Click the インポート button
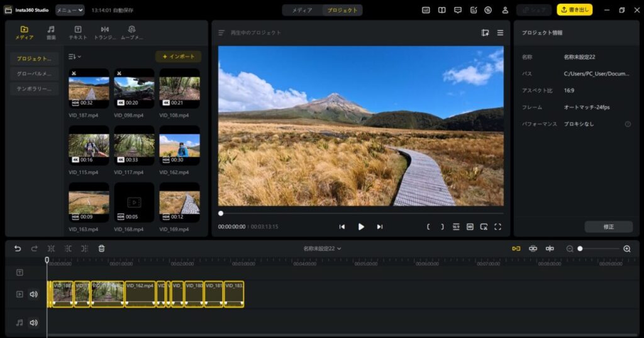 tap(178, 57)
